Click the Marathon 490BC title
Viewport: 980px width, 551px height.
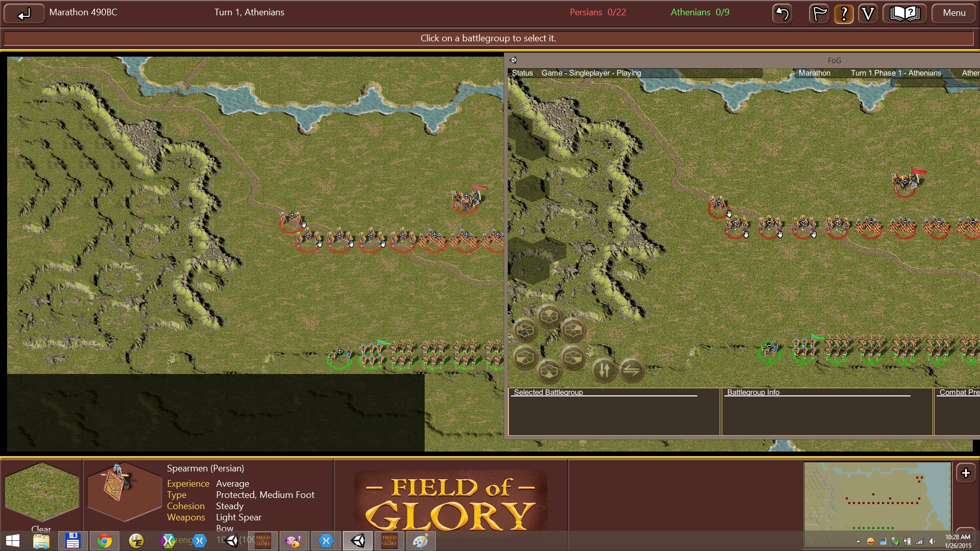coord(83,12)
